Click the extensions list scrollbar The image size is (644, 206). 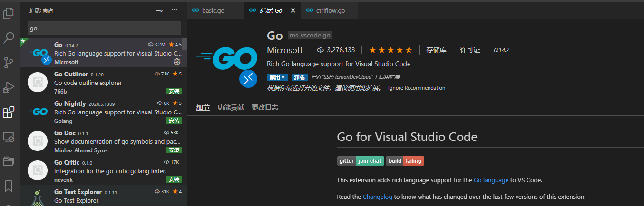185,44
